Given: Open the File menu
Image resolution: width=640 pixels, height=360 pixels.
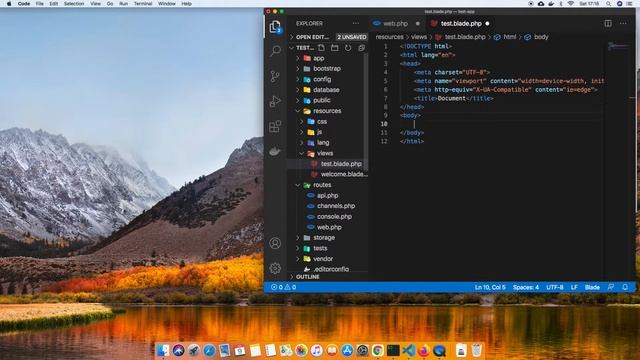Looking at the screenshot, I should coord(40,3).
